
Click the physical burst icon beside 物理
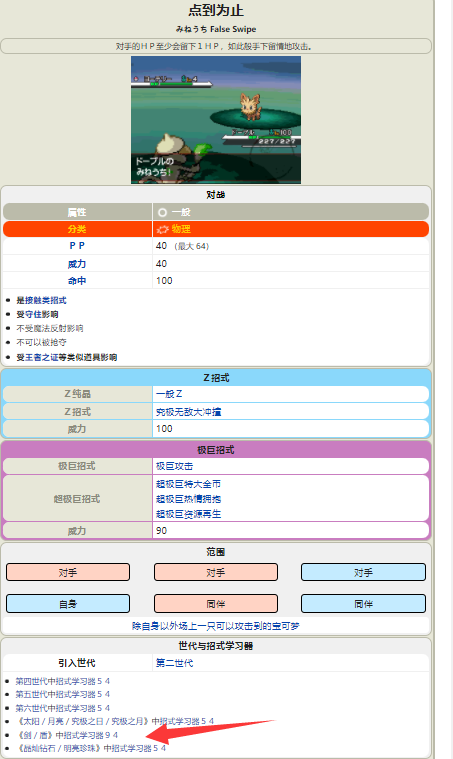[x=163, y=229]
